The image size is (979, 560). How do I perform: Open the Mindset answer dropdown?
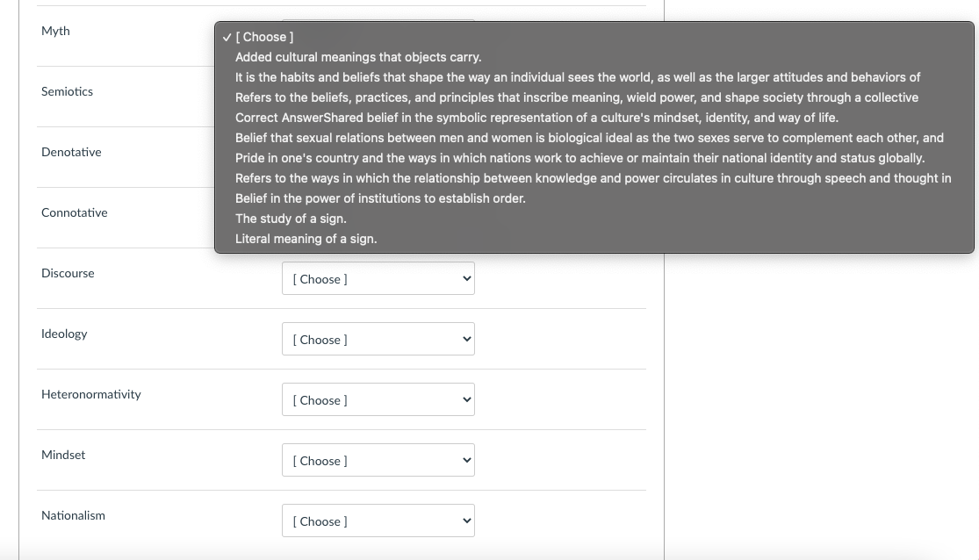point(378,460)
